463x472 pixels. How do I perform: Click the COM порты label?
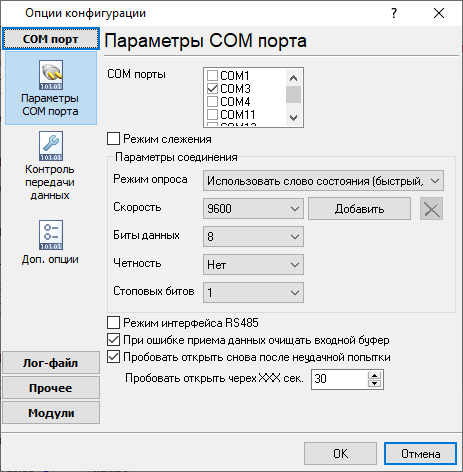tap(136, 74)
